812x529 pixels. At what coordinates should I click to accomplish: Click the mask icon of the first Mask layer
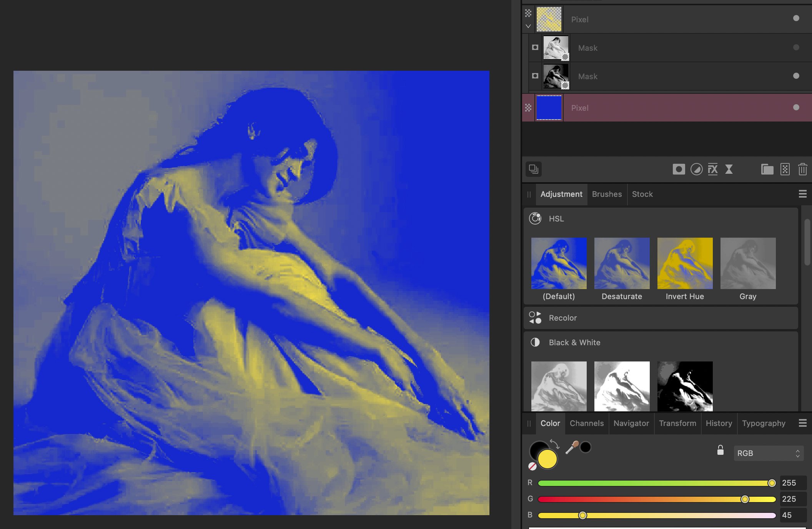(x=535, y=47)
